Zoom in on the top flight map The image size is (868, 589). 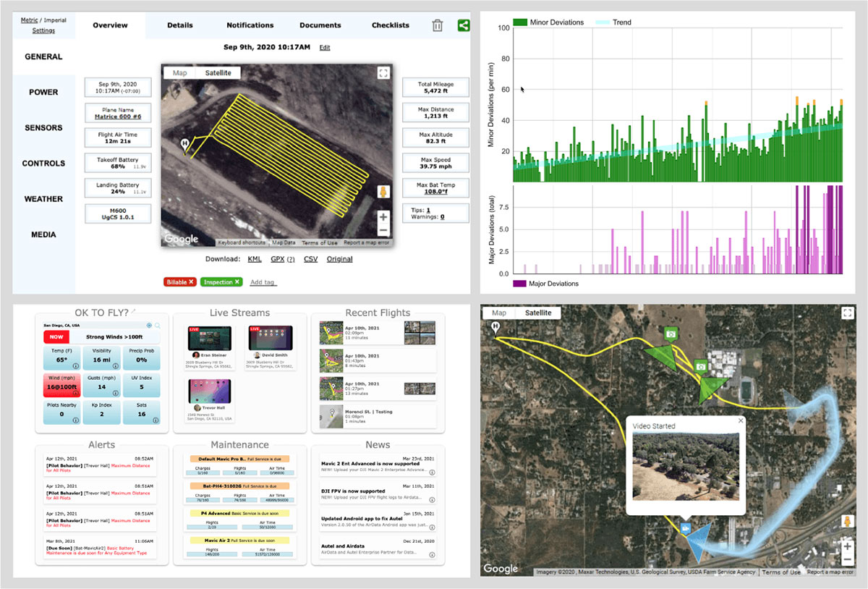[x=383, y=216]
